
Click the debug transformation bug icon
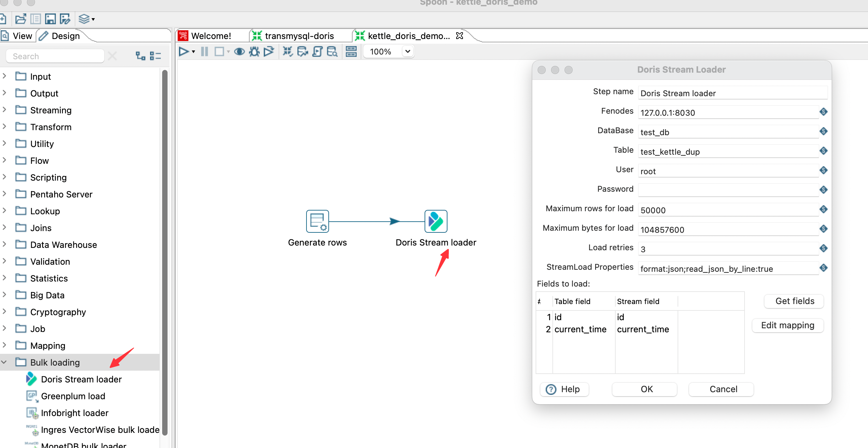click(x=254, y=51)
